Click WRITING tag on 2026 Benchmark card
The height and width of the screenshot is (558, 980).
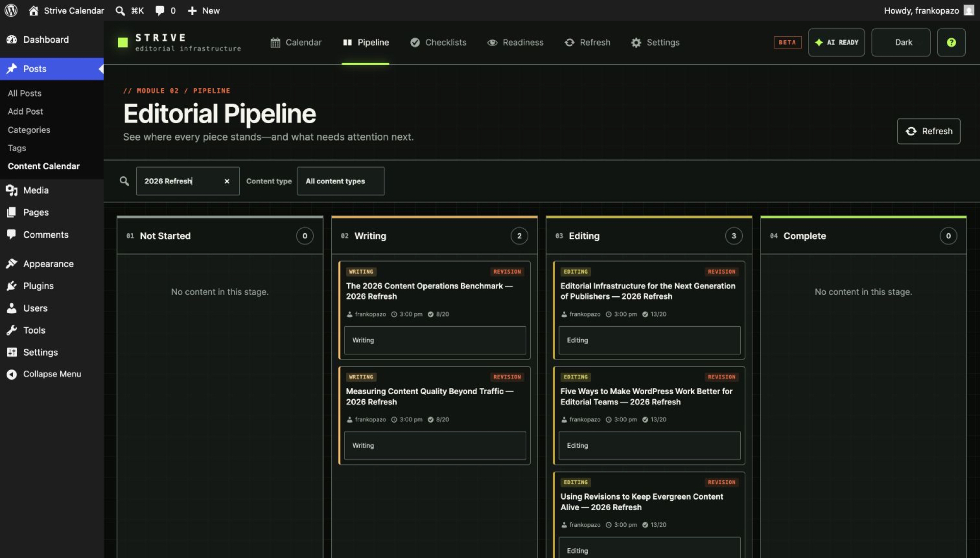361,272
